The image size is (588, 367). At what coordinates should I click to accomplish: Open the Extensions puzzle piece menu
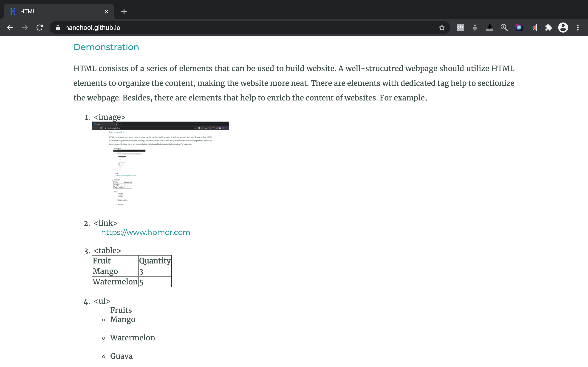pos(548,28)
